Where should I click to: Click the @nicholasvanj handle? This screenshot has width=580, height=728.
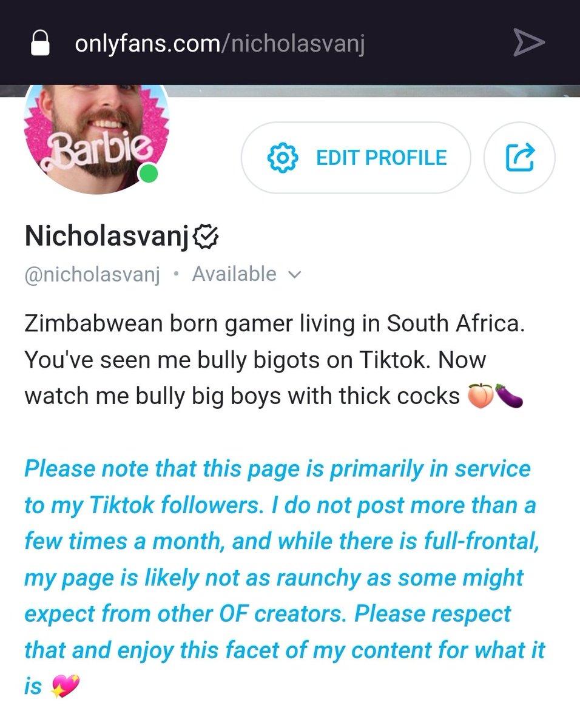pyautogui.click(x=92, y=275)
